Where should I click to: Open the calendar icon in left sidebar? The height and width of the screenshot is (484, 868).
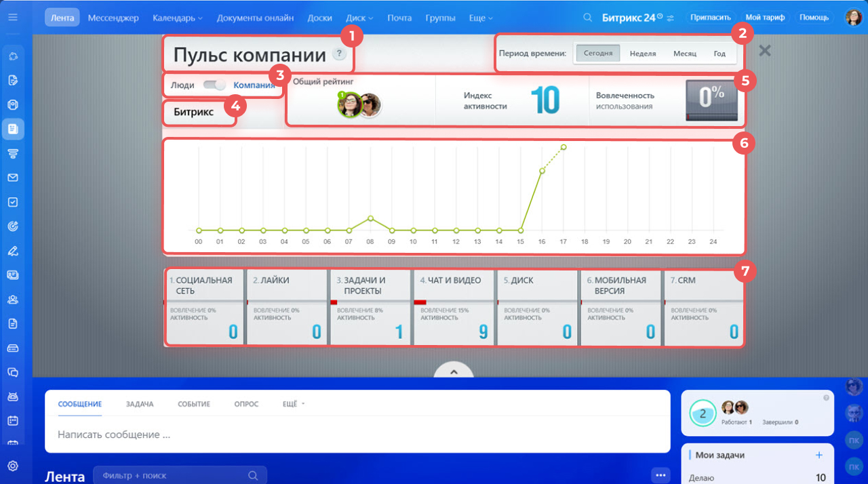coord(13,420)
